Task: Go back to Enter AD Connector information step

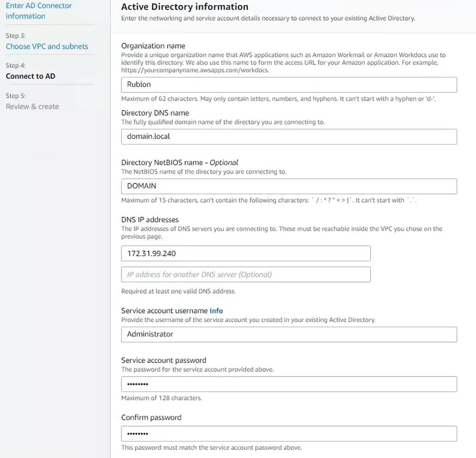Action: pos(38,11)
